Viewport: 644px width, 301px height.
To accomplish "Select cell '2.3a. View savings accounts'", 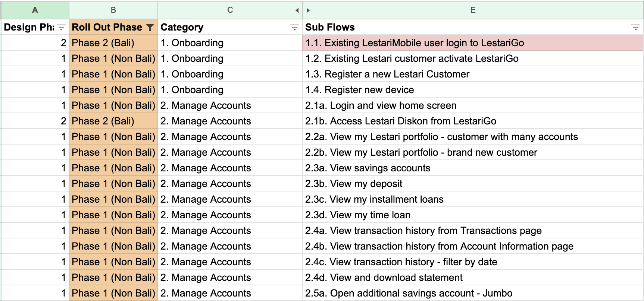I will (x=473, y=168).
